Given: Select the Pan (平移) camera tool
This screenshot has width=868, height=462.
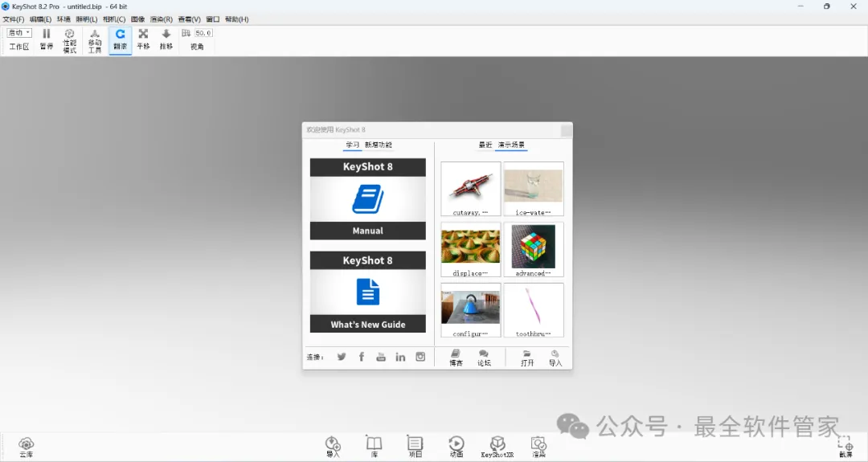Looking at the screenshot, I should coord(143,40).
